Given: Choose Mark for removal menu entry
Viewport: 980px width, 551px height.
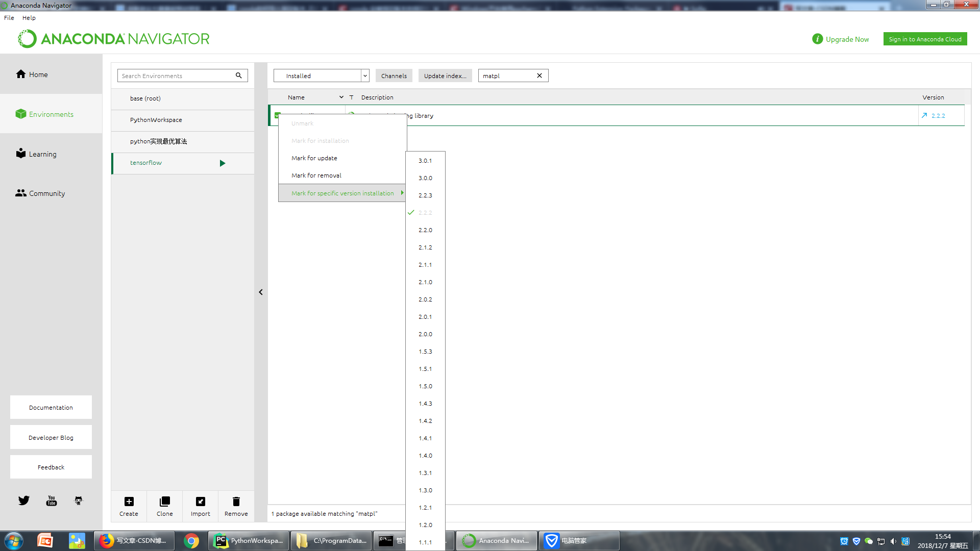Looking at the screenshot, I should tap(316, 176).
